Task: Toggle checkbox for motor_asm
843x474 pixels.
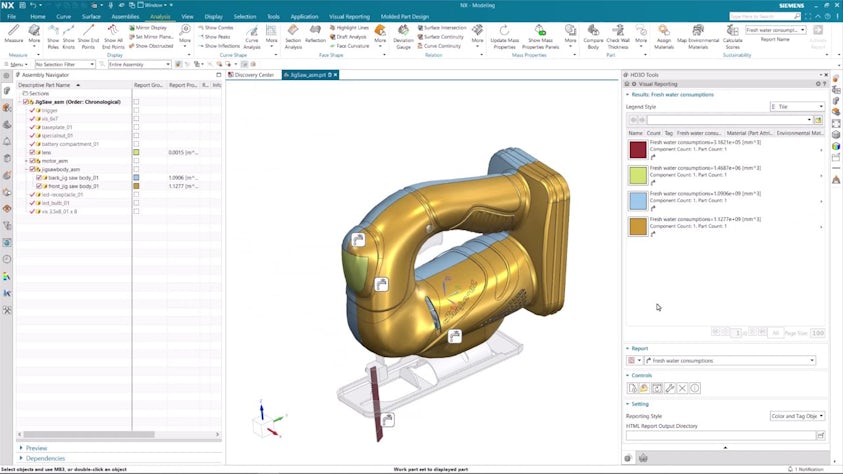Action: 32,161
